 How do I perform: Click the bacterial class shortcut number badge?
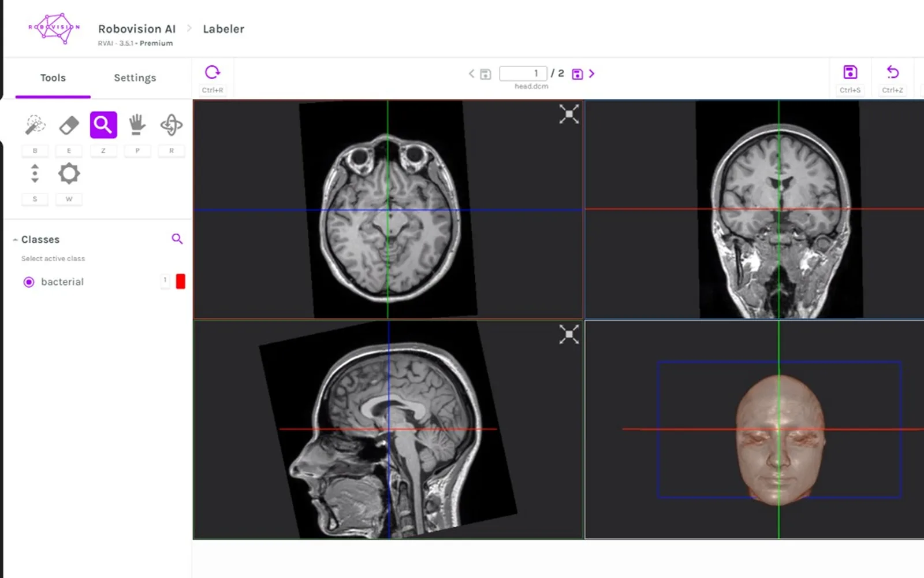coord(165,280)
